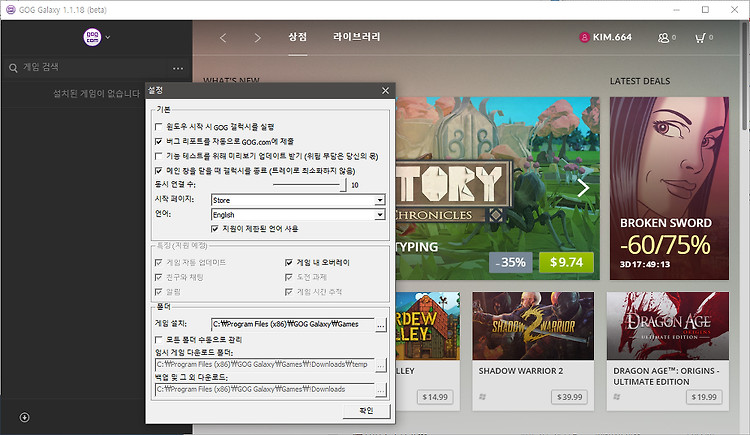Click the $39.99 Shadow Warrior 2 price
Image resolution: width=750 pixels, height=435 pixels.
pos(570,397)
